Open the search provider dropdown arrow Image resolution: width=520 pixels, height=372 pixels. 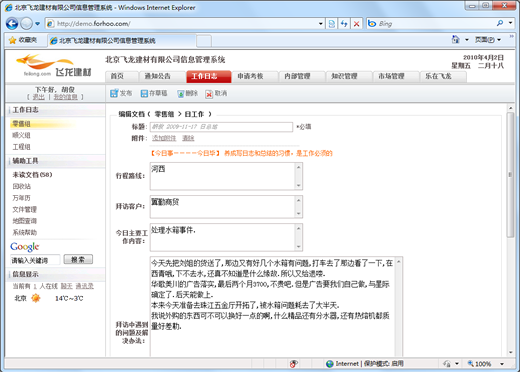pos(510,23)
